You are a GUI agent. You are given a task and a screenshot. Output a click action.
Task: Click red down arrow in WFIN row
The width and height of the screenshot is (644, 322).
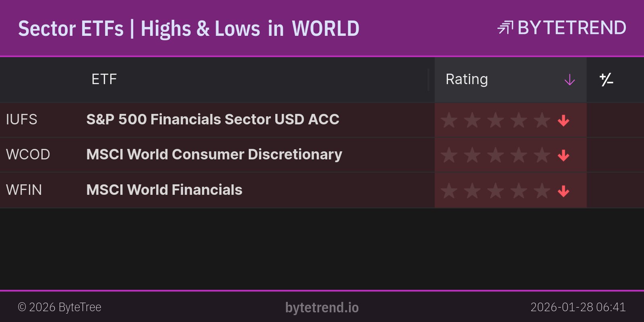tap(563, 191)
